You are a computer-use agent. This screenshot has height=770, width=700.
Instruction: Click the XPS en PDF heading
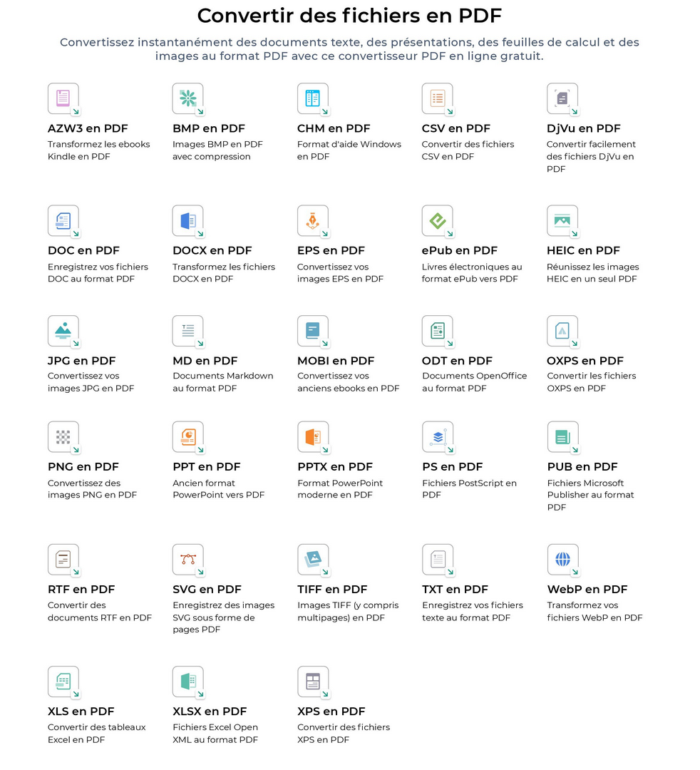click(x=331, y=711)
